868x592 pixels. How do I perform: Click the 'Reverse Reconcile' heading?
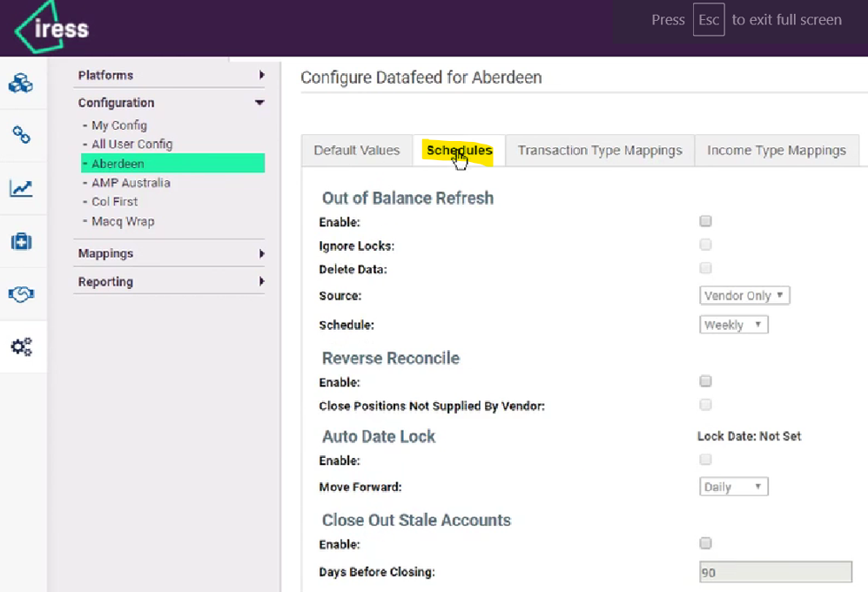pyautogui.click(x=391, y=358)
